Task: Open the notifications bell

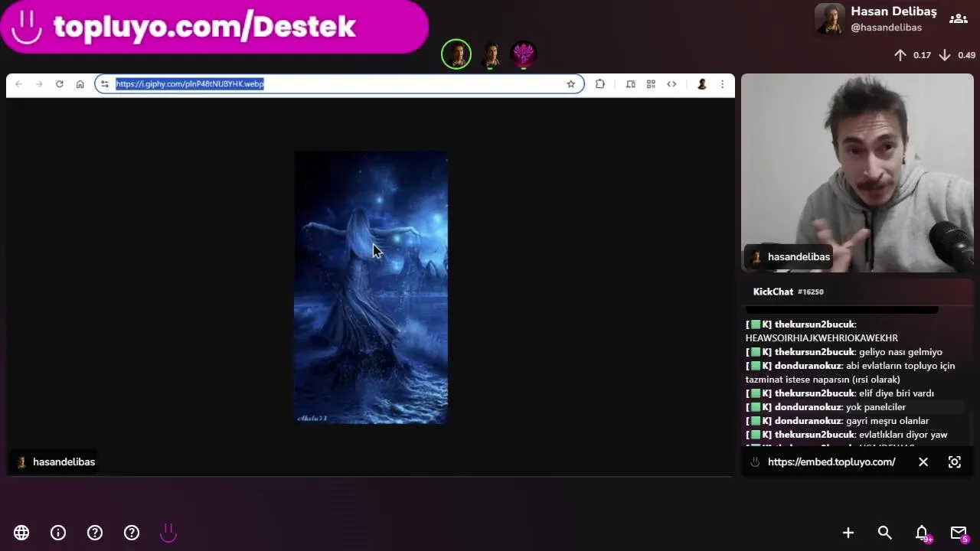Action: [x=922, y=533]
